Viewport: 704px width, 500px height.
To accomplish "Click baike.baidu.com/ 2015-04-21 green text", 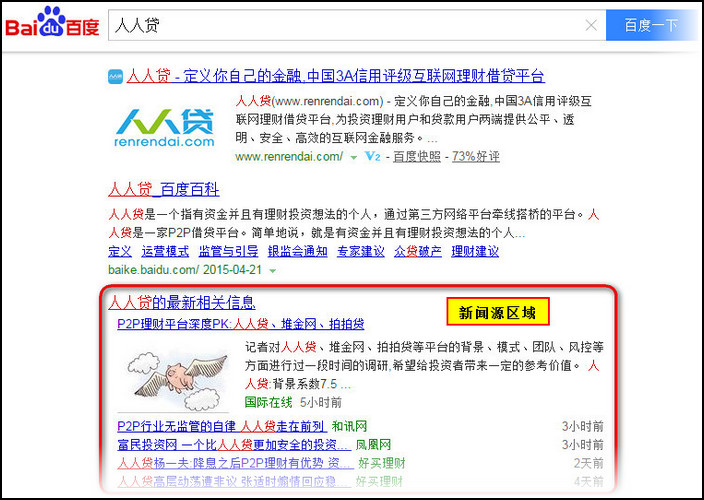I will click(185, 270).
